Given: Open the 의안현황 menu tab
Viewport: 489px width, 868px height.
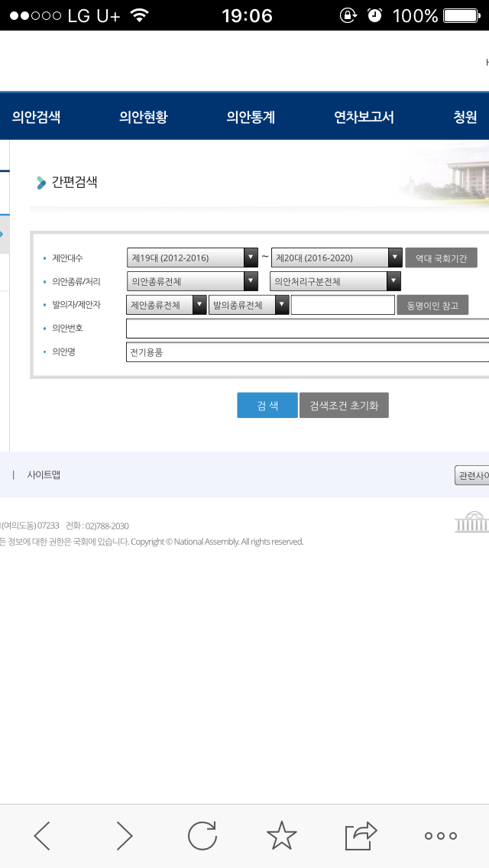Looking at the screenshot, I should 143,117.
